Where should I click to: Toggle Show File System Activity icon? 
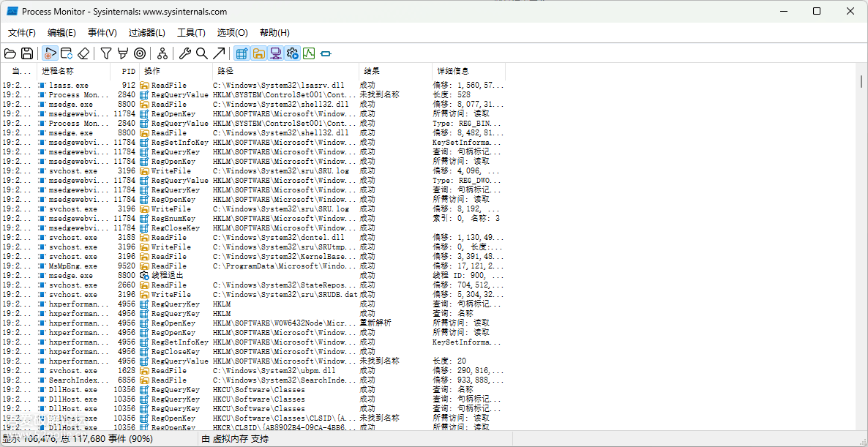point(258,53)
